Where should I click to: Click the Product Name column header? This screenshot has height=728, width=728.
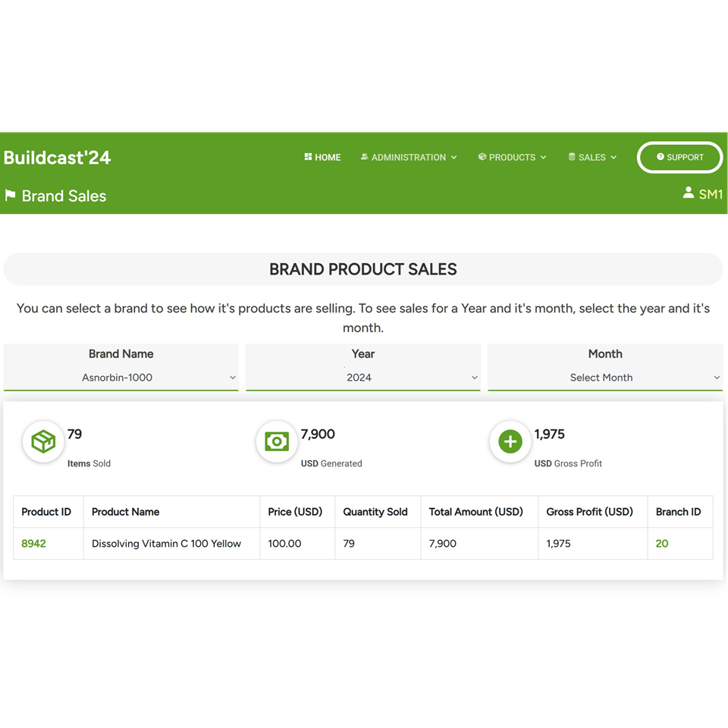pyautogui.click(x=126, y=512)
